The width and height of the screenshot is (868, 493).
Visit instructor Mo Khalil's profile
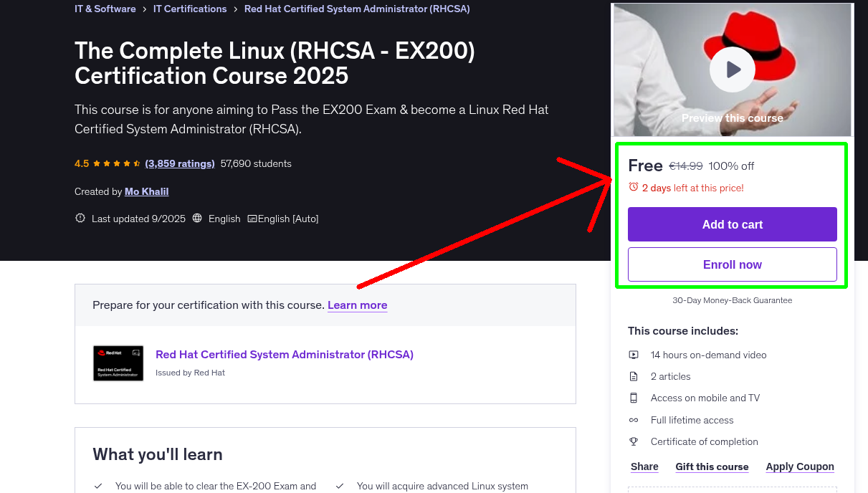(x=146, y=191)
